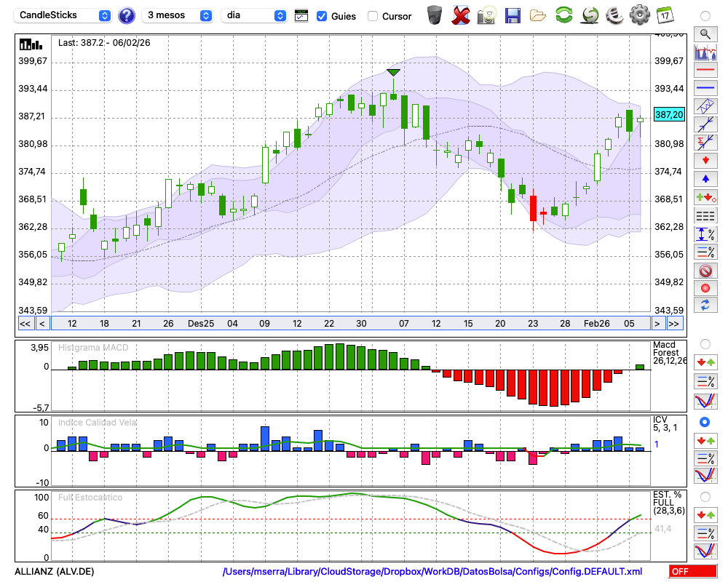Open settings with the gear icon

(639, 15)
